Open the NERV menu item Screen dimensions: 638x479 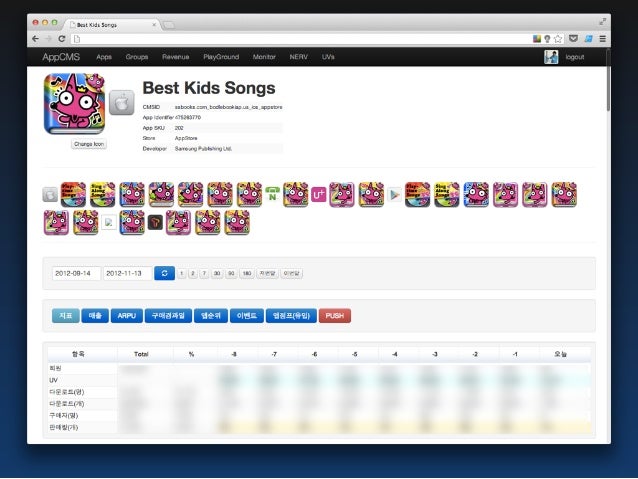[299, 57]
